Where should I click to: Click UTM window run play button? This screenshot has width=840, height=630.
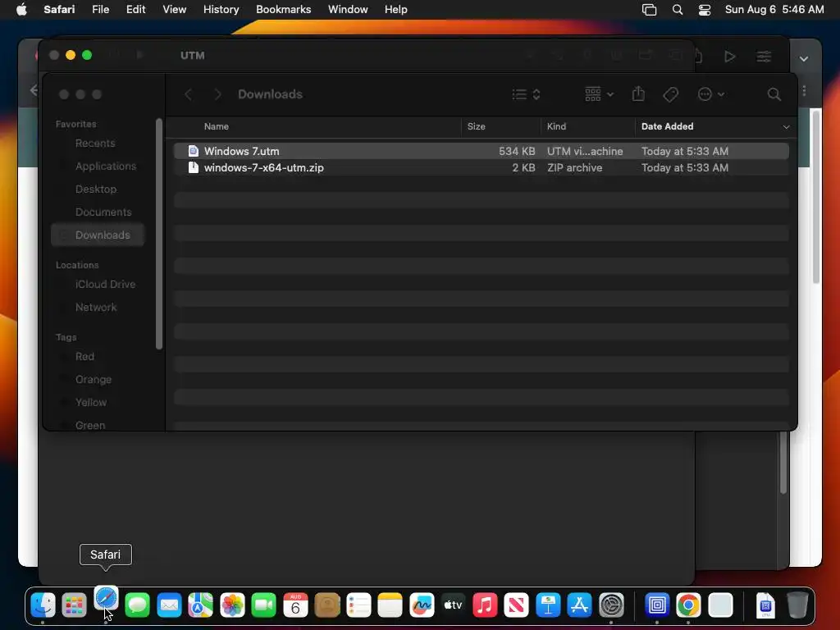coord(729,57)
